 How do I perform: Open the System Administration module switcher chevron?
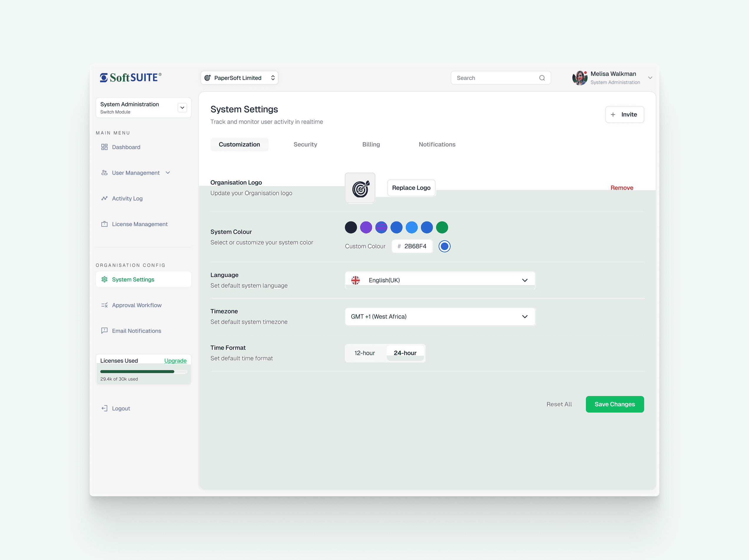tap(182, 108)
